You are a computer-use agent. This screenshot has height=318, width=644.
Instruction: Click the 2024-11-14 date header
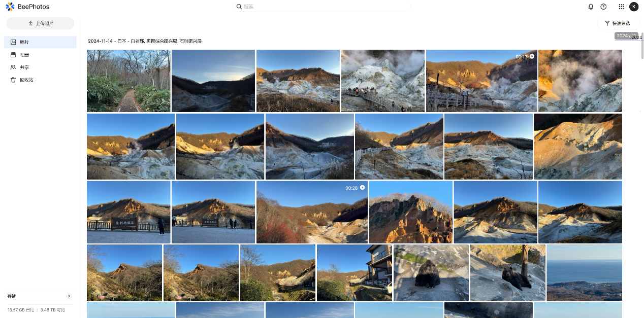click(100, 41)
